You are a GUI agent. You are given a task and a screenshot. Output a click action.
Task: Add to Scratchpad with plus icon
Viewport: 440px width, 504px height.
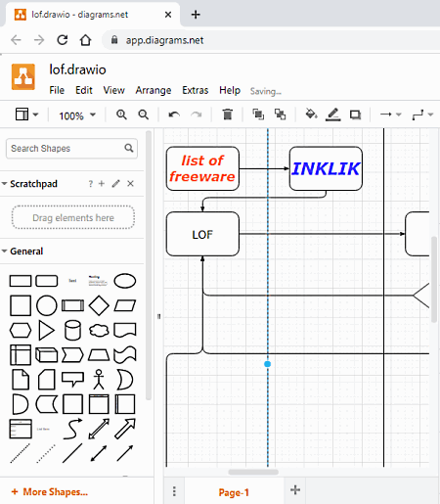[102, 184]
